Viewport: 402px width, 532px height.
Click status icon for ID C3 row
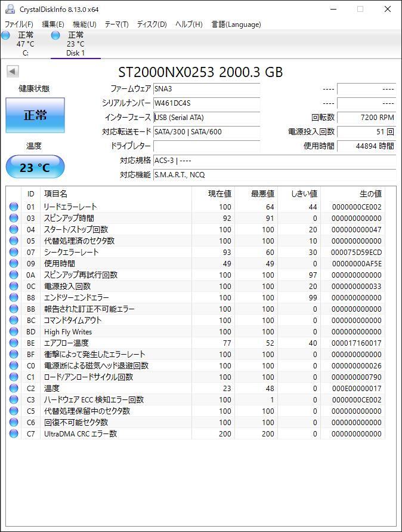14,399
